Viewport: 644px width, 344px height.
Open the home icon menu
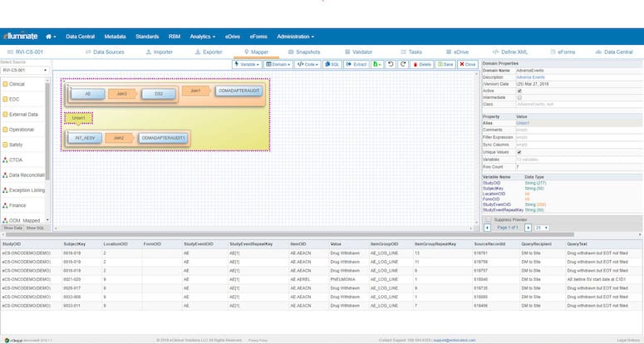coord(51,37)
